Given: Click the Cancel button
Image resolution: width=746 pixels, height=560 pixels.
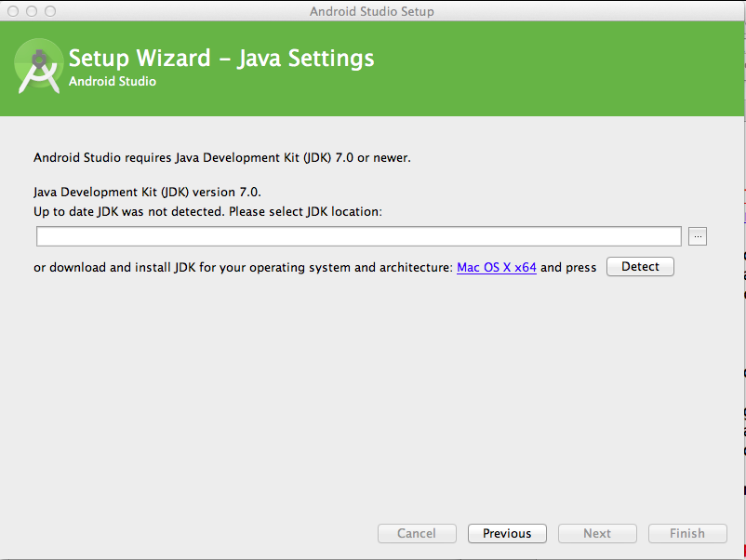Looking at the screenshot, I should pyautogui.click(x=417, y=533).
